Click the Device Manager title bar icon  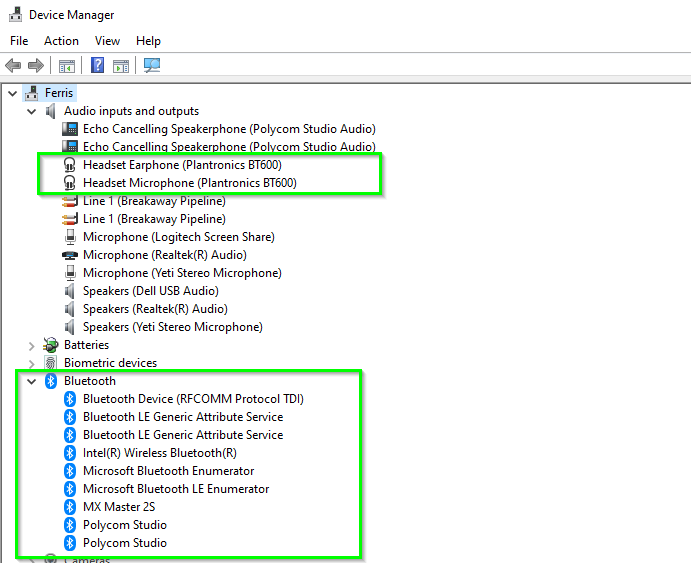[15, 15]
